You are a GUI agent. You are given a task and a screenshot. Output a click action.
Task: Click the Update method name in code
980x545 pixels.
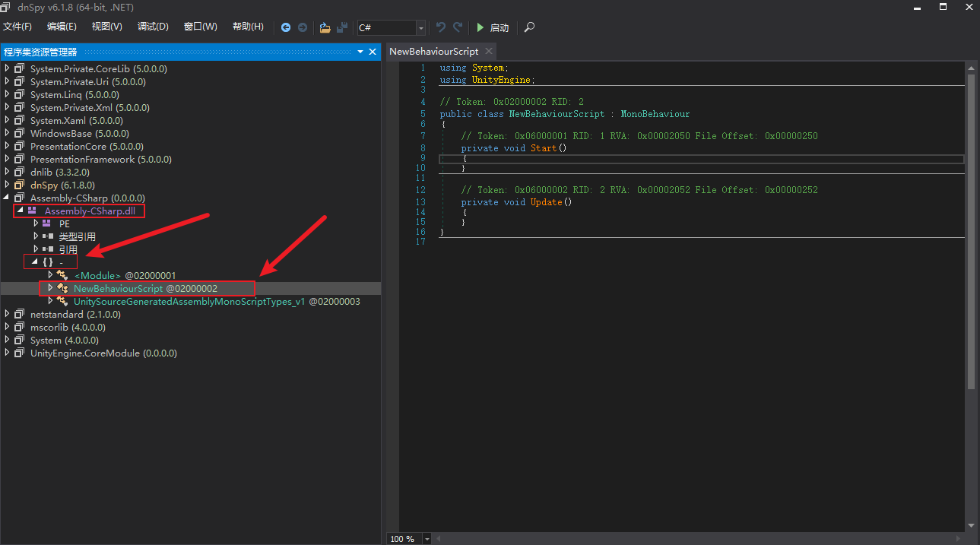tap(547, 202)
